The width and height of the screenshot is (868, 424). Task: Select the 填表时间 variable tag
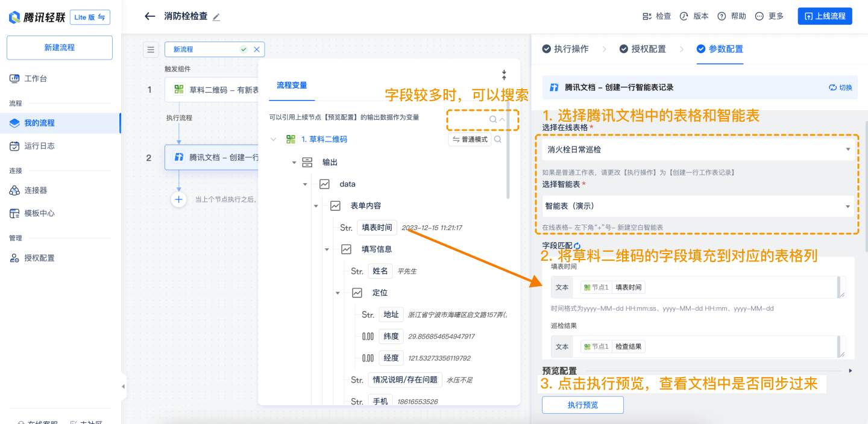(377, 228)
